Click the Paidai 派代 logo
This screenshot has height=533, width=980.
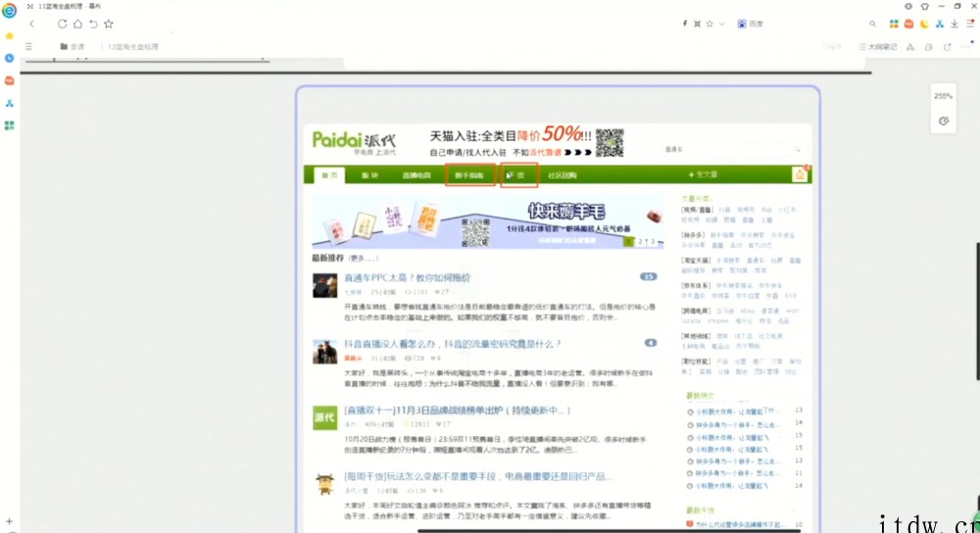[x=354, y=142]
